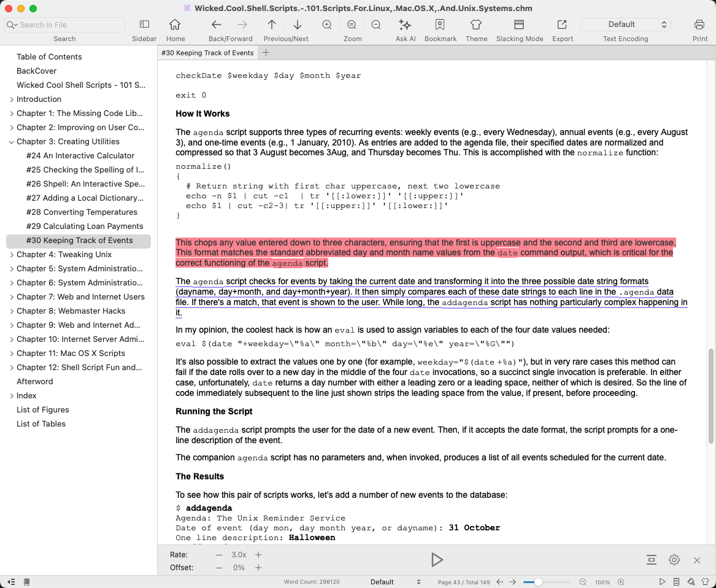The image size is (716, 588).
Task: Export the document
Action: click(562, 24)
